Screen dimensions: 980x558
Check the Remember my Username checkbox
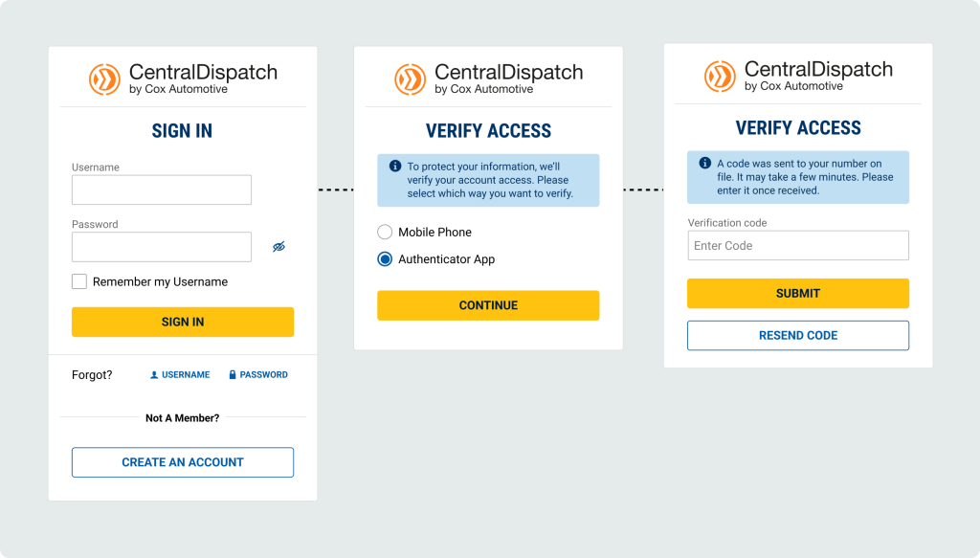79,281
